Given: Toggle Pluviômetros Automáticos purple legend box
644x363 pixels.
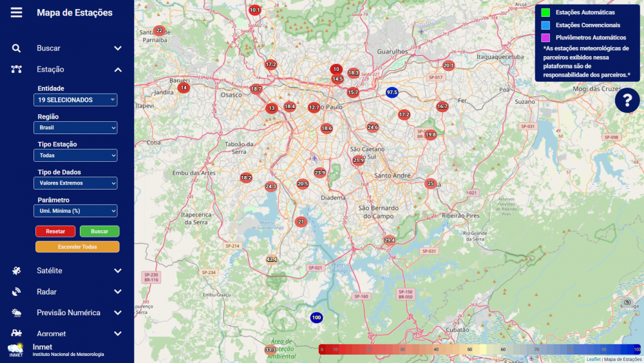Looking at the screenshot, I should (x=545, y=38).
